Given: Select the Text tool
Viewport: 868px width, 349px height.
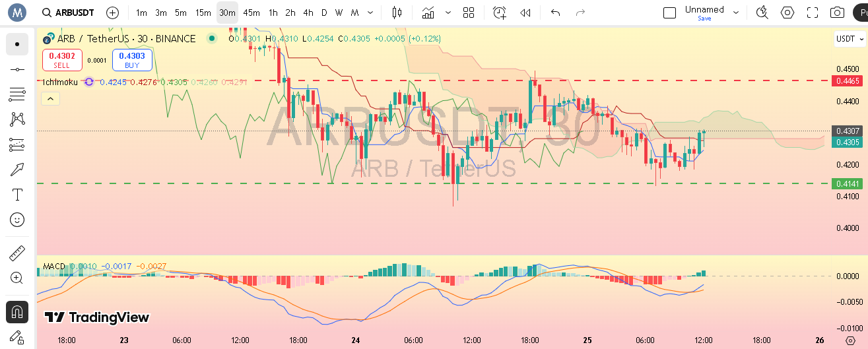Looking at the screenshot, I should [17, 195].
